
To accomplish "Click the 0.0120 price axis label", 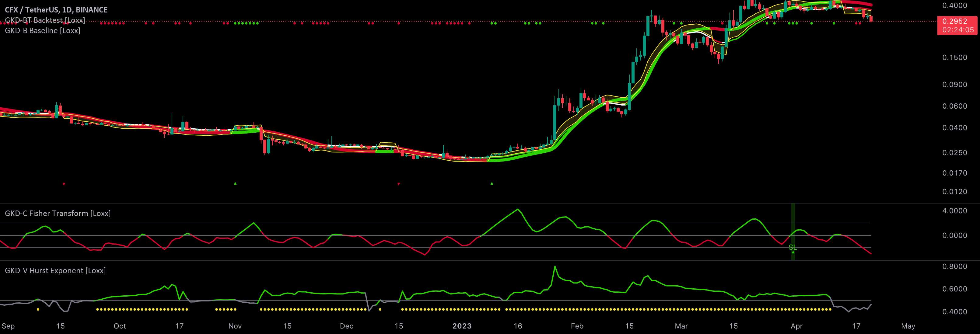I will [x=954, y=192].
